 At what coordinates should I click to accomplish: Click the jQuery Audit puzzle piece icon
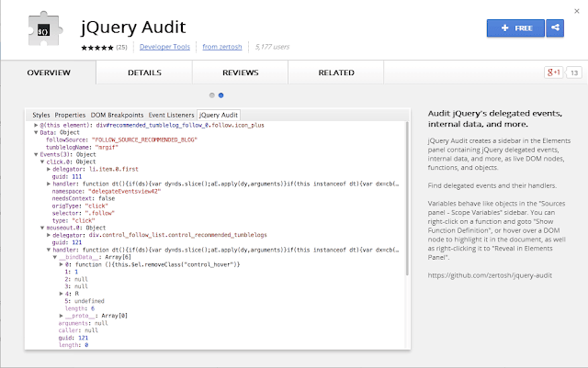point(44,28)
